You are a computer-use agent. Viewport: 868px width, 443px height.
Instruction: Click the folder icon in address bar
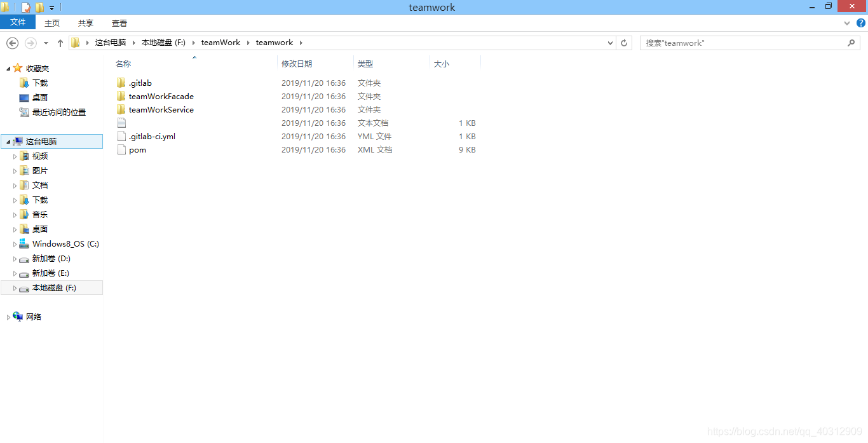[x=75, y=43]
